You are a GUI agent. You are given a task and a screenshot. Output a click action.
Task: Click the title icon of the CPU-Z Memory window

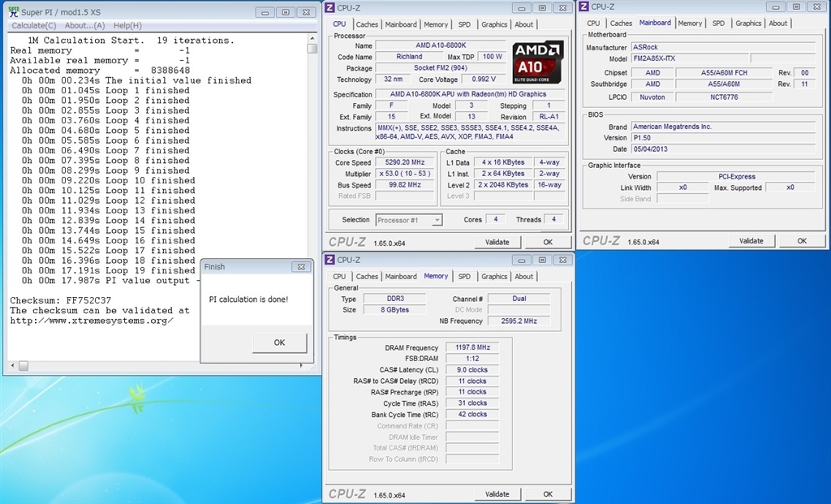pyautogui.click(x=329, y=260)
